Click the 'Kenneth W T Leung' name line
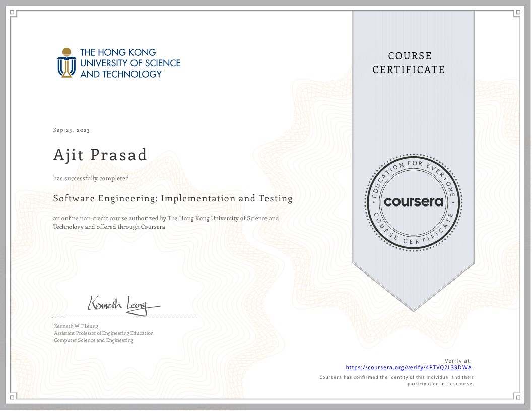Screen dimensions: 532x411 click(76, 326)
